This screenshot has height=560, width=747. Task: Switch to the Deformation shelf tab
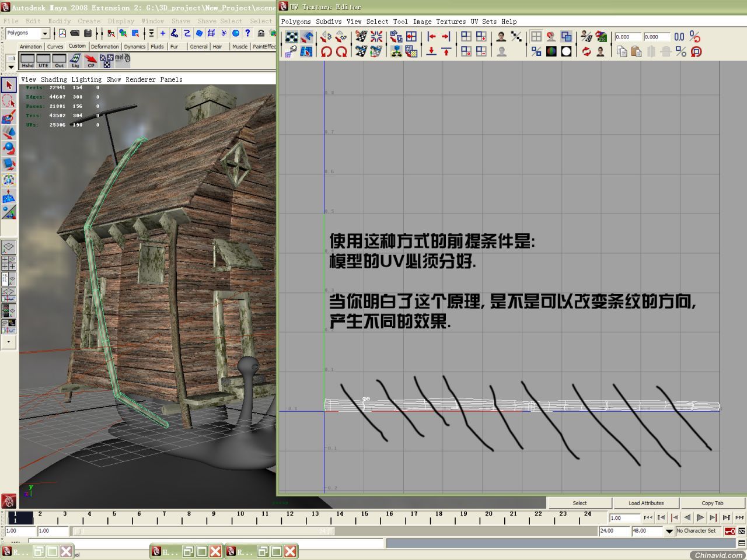coord(105,47)
